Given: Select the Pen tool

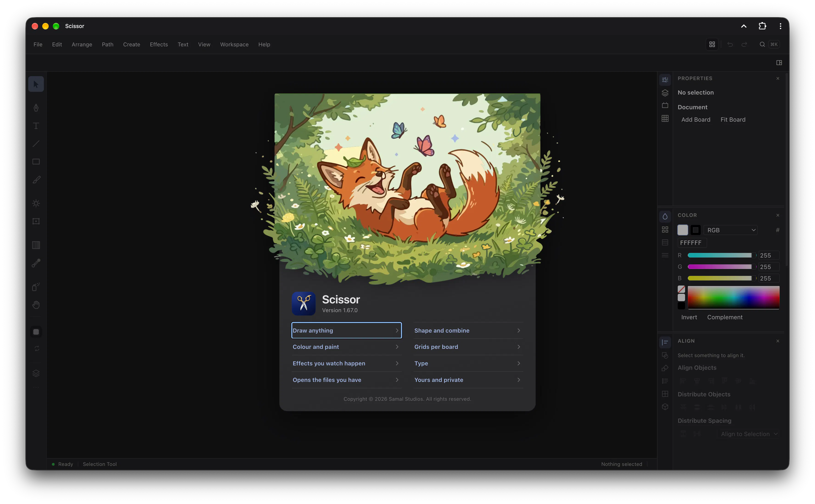Looking at the screenshot, I should tap(36, 108).
